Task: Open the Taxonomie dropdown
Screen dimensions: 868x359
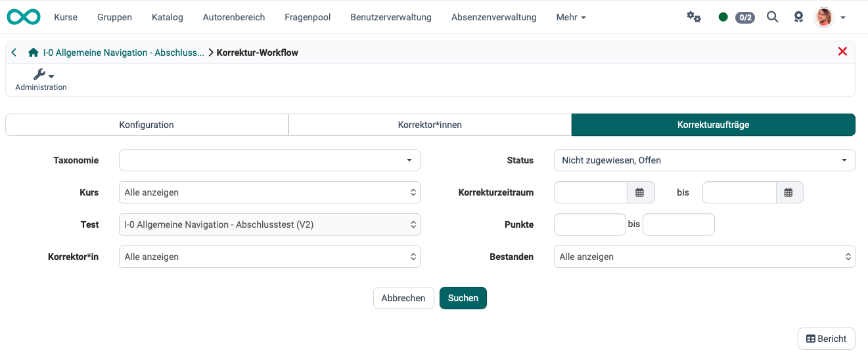Action: [269, 160]
